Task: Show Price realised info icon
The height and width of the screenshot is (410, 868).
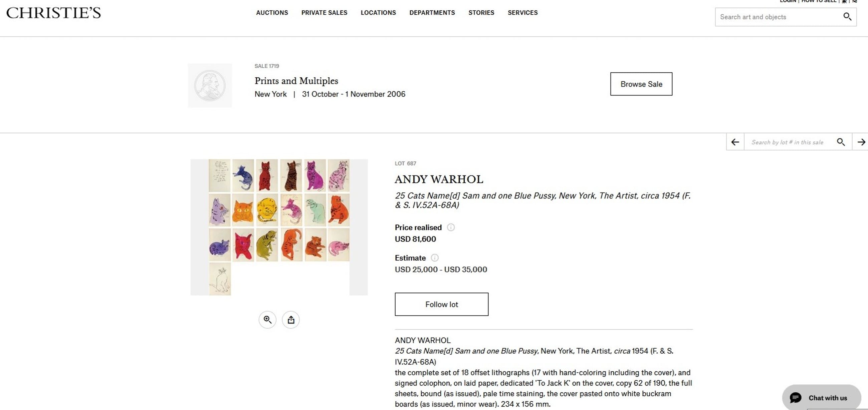Action: [x=450, y=228]
